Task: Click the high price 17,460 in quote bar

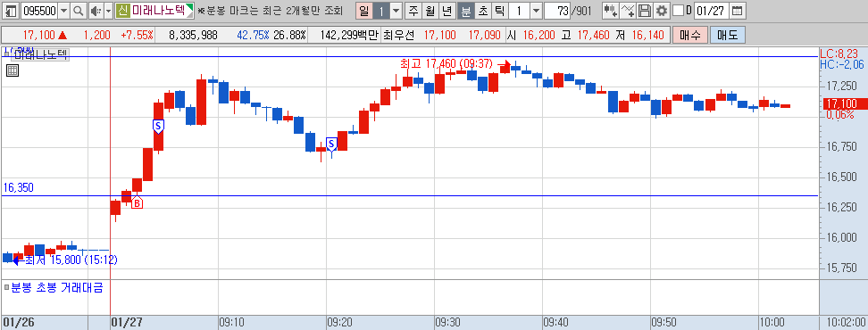Action: coord(593,36)
